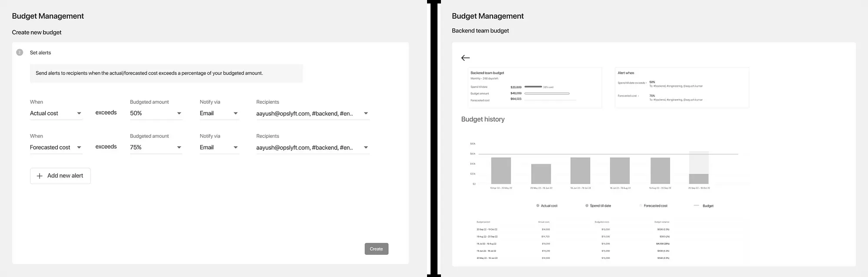
Task: Click the $20,000 spend till date value
Action: [516, 87]
